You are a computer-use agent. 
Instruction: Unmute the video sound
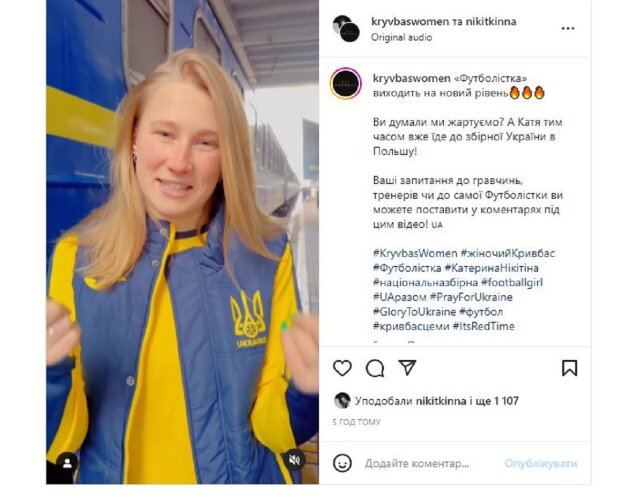294,460
